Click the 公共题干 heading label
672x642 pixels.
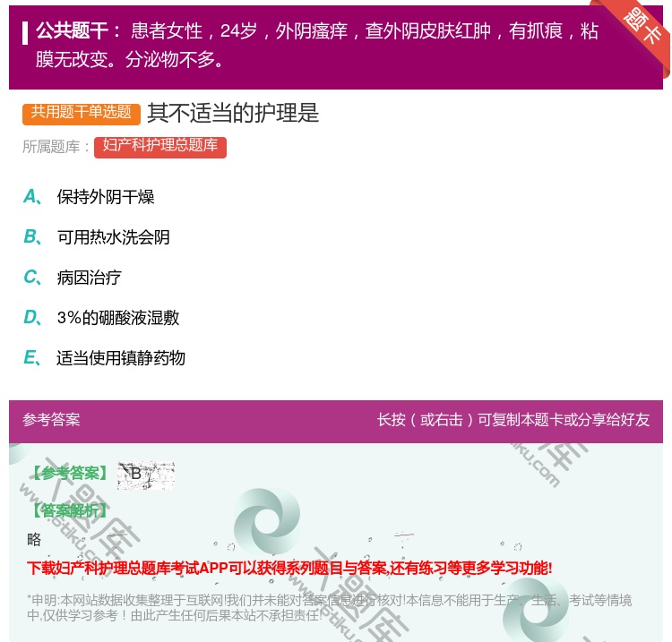point(78,30)
